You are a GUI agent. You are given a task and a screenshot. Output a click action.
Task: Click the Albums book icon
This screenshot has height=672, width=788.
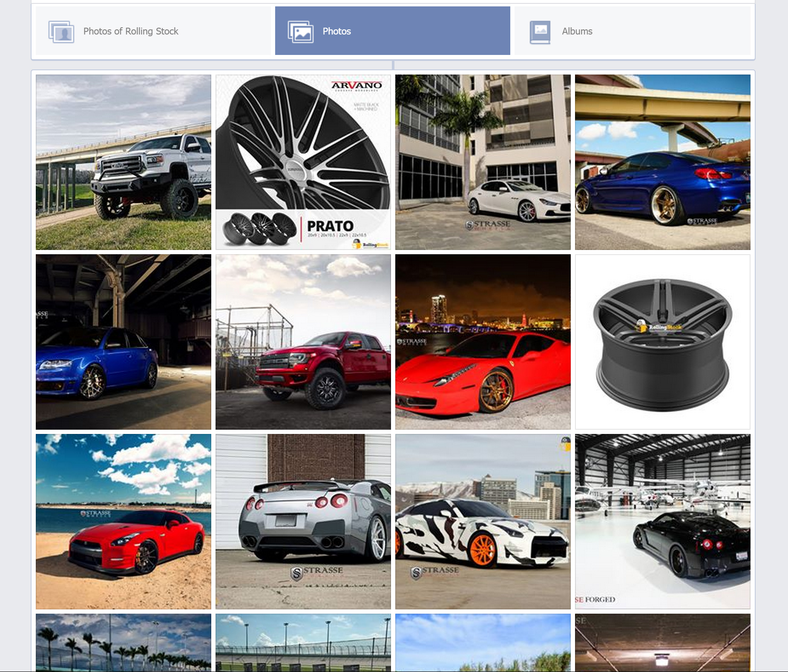tap(540, 32)
